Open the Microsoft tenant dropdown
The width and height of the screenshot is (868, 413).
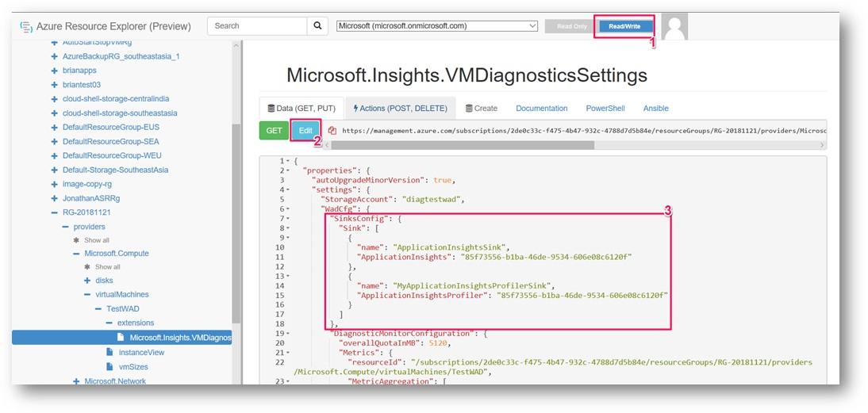pyautogui.click(x=437, y=26)
